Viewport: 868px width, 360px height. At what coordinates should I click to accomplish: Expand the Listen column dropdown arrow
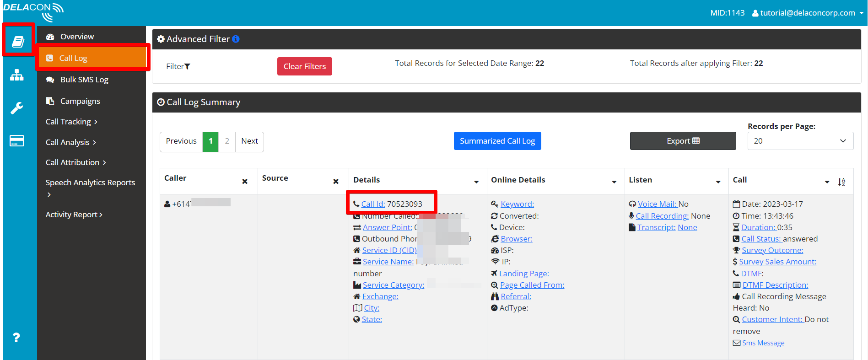718,182
